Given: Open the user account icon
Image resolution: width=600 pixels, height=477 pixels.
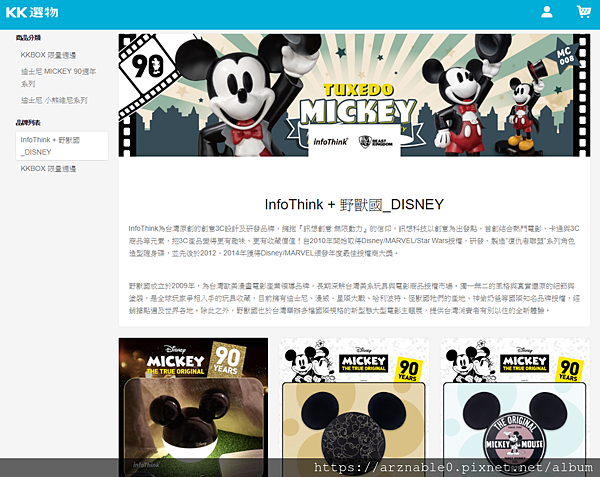Looking at the screenshot, I should click(546, 12).
